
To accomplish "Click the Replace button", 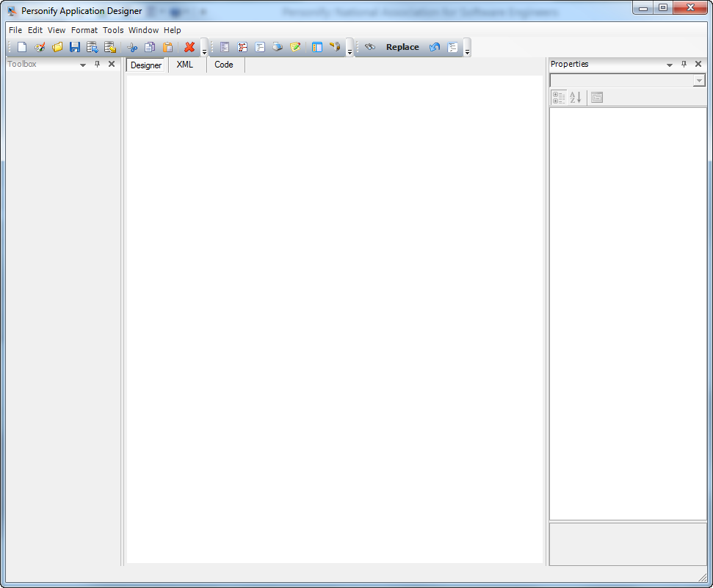I will pos(402,46).
